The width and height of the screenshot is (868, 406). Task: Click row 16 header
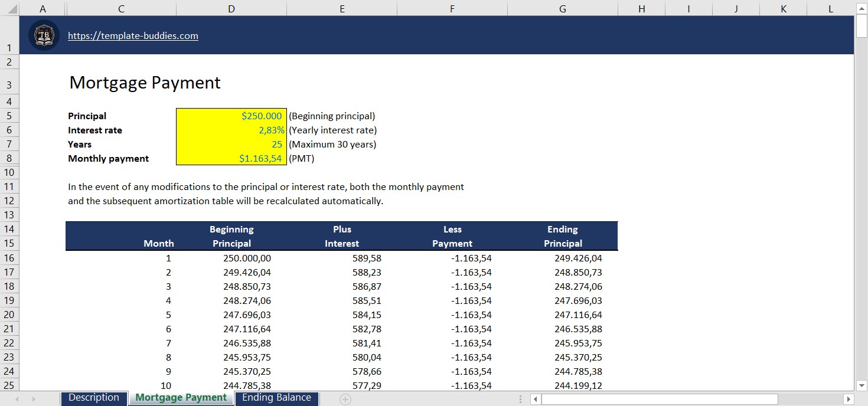(9, 258)
